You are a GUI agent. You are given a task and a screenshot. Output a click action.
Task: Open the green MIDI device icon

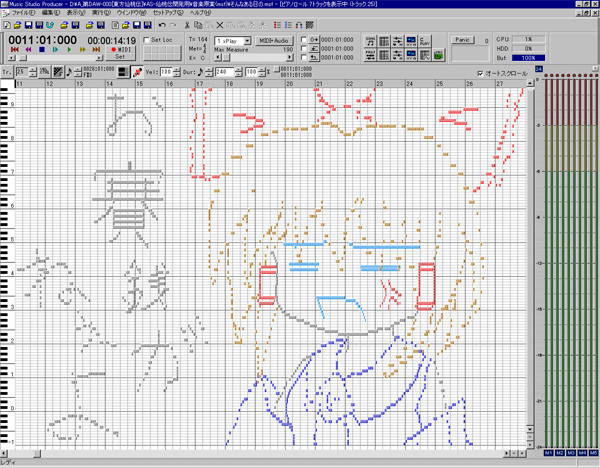tap(439, 55)
